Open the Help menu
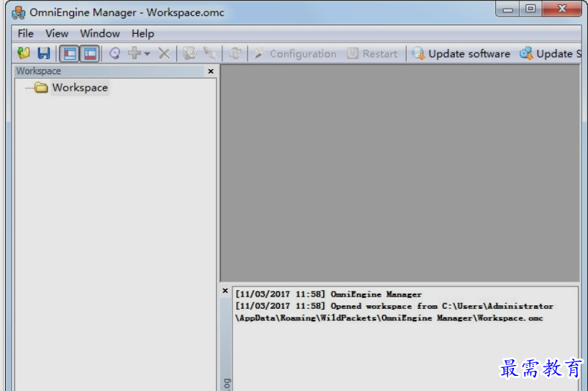This screenshot has width=588, height=391. (143, 33)
